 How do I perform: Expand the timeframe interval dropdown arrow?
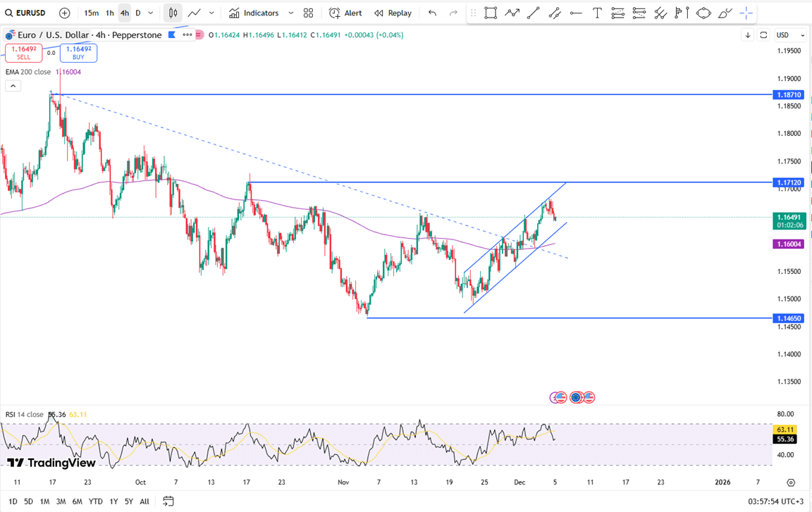[x=151, y=13]
